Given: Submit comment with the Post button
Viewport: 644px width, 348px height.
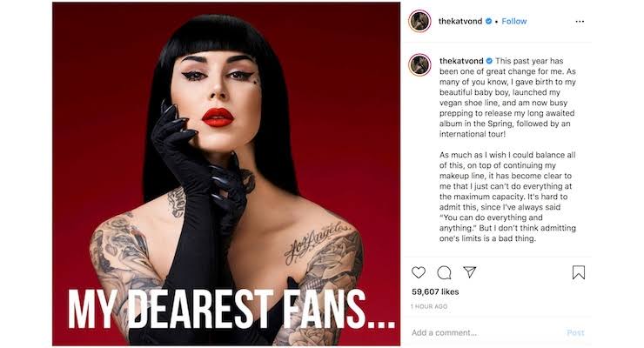Looking at the screenshot, I should point(575,333).
